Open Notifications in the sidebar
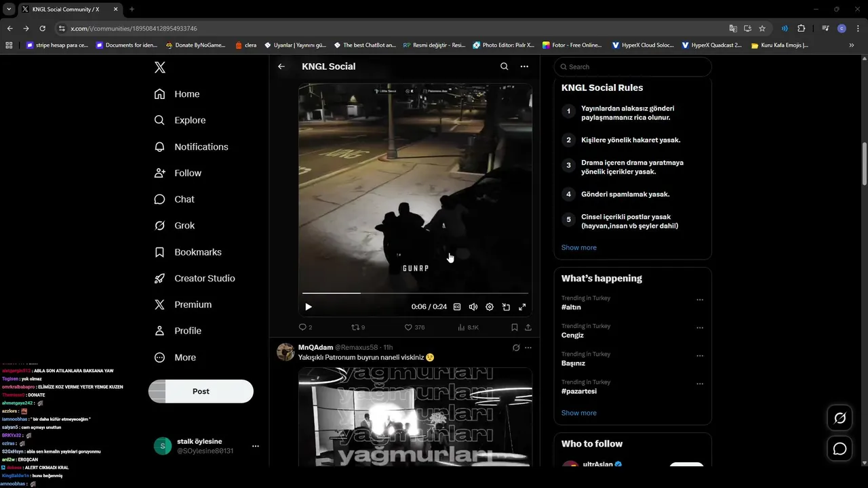Image resolution: width=868 pixels, height=488 pixels. click(x=191, y=146)
